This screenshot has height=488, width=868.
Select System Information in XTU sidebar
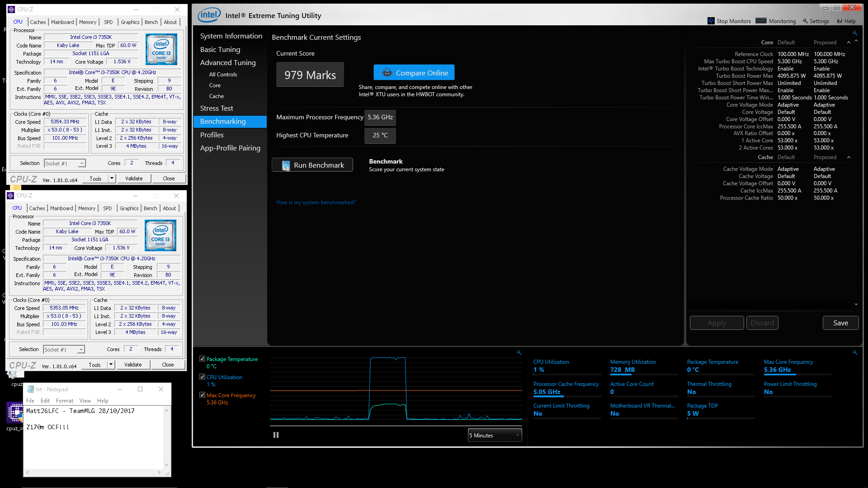(x=231, y=36)
